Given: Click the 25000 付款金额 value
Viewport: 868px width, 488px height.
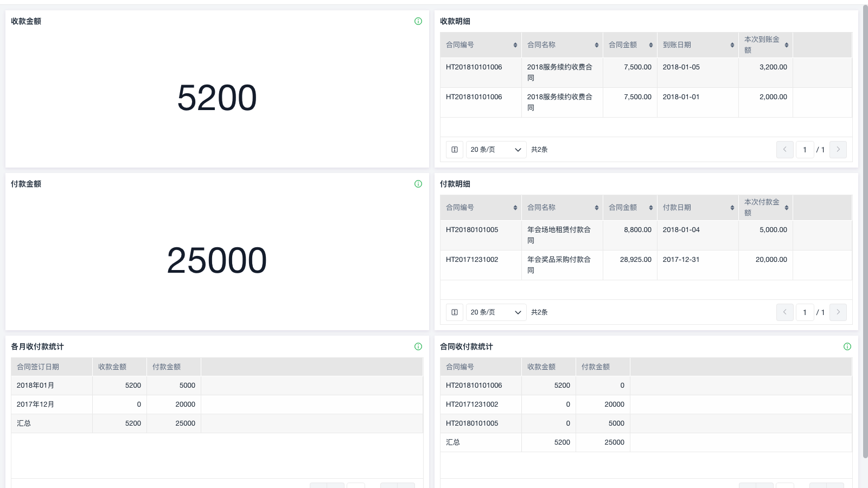Looking at the screenshot, I should coord(217,260).
